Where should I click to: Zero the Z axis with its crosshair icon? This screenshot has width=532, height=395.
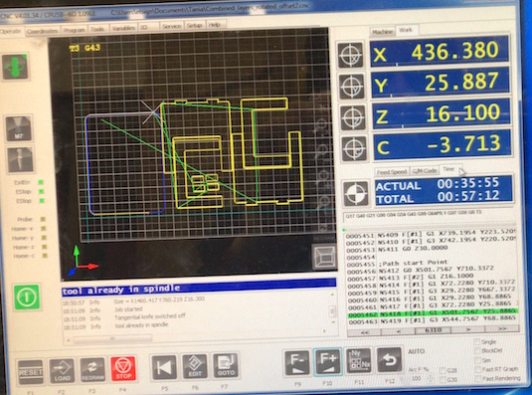click(353, 117)
